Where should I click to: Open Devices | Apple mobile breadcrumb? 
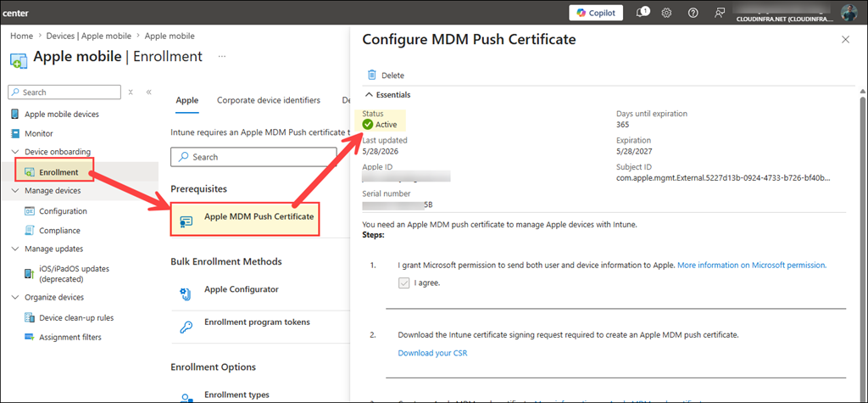click(88, 36)
